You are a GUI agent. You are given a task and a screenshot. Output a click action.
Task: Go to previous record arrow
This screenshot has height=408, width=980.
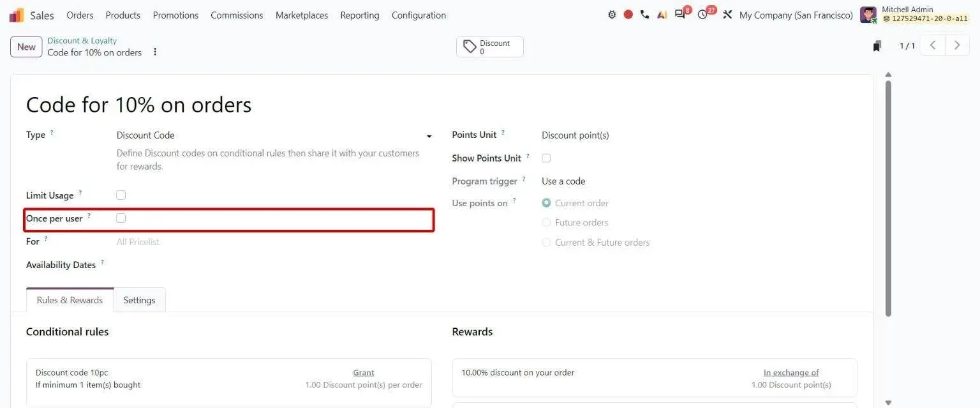point(933,45)
